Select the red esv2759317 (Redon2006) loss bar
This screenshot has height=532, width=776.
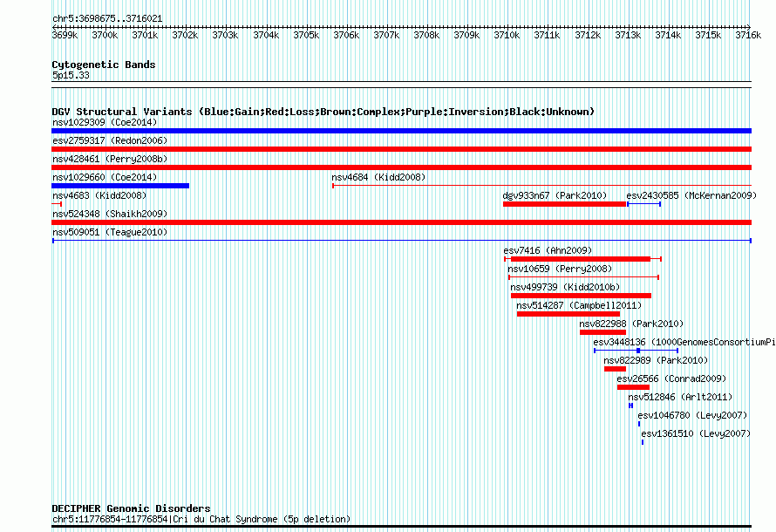(x=401, y=149)
